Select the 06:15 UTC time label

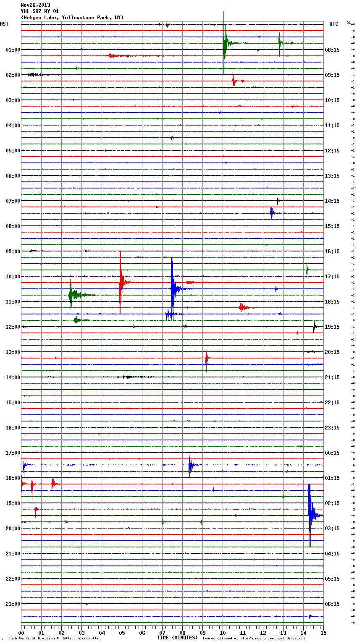pos(332,604)
